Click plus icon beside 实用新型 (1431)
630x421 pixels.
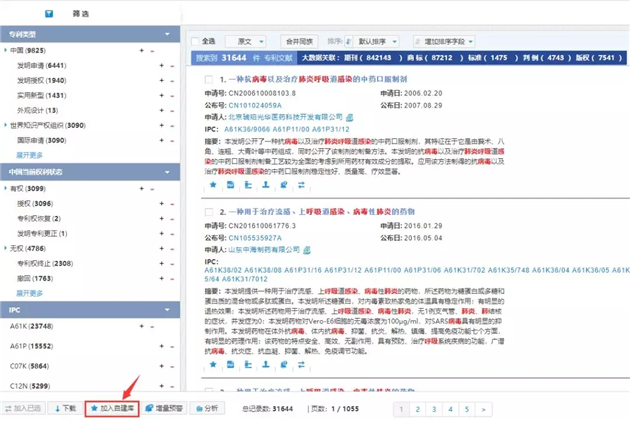pyautogui.click(x=159, y=95)
